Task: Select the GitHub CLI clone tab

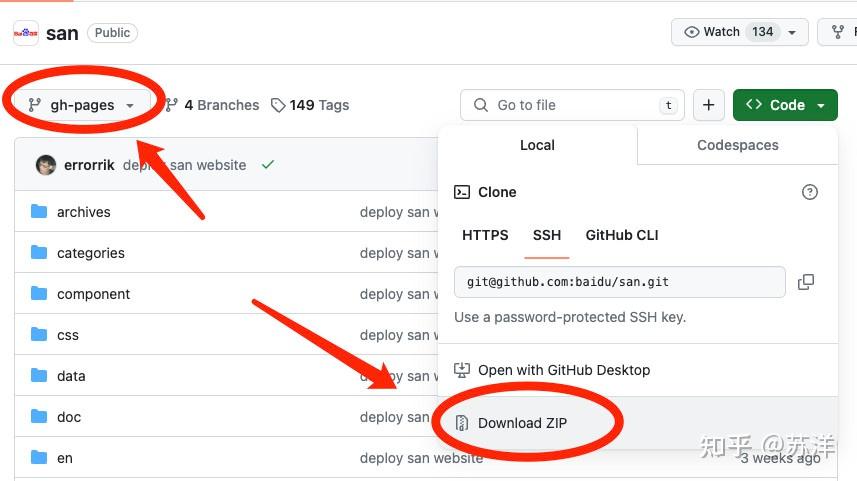Action: point(622,235)
